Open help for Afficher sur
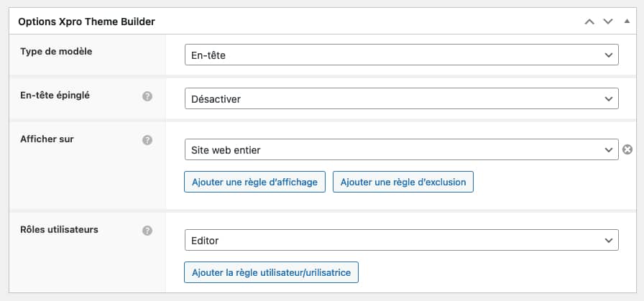This screenshot has height=301, width=644. pyautogui.click(x=147, y=140)
